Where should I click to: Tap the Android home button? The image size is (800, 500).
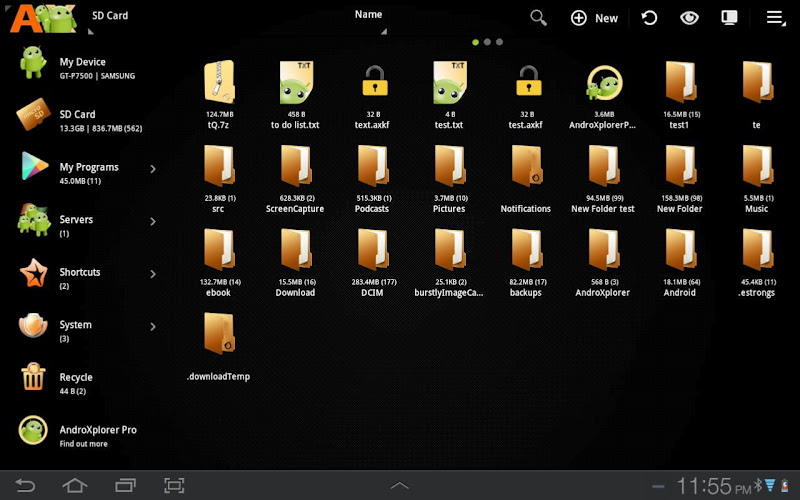pos(75,486)
